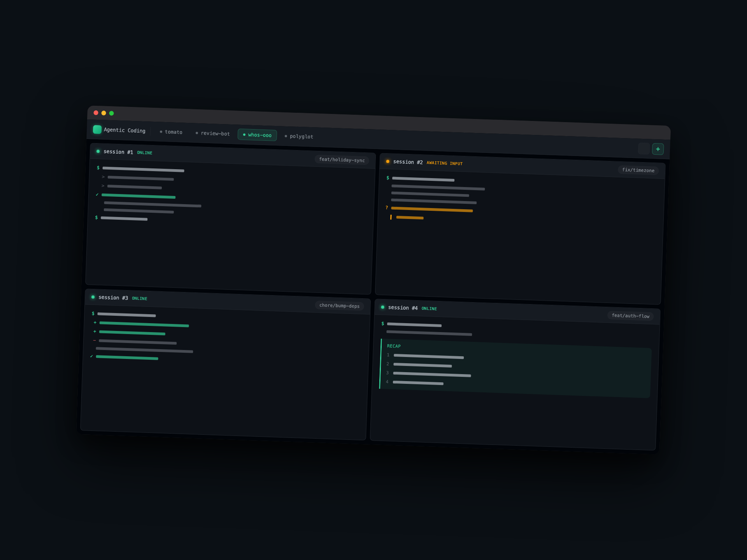This screenshot has width=747, height=560.
Task: Switch to the tomato tab
Action: (x=171, y=132)
